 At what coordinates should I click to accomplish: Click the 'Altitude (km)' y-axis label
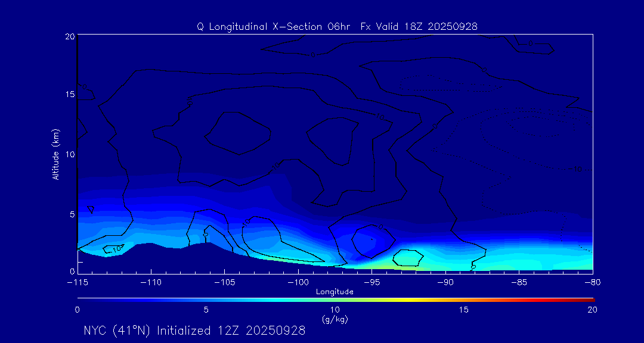[55, 154]
